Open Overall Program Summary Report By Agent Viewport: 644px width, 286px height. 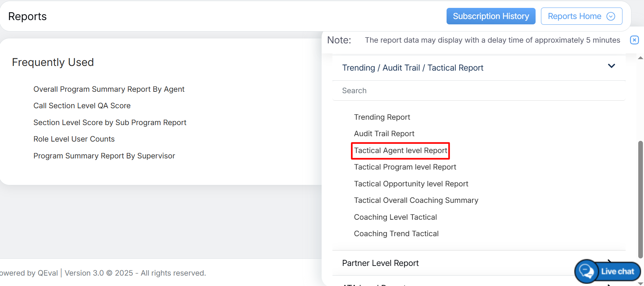109,89
